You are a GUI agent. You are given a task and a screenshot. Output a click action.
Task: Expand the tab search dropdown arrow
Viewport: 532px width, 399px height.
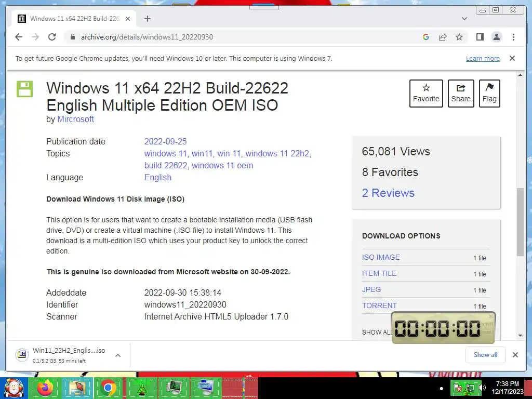pyautogui.click(x=464, y=19)
